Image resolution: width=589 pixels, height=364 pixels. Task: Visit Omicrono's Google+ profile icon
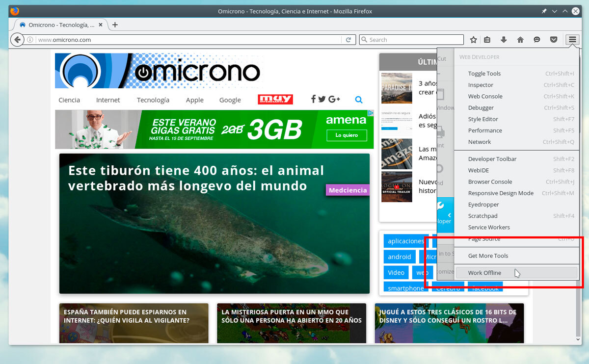[334, 99]
